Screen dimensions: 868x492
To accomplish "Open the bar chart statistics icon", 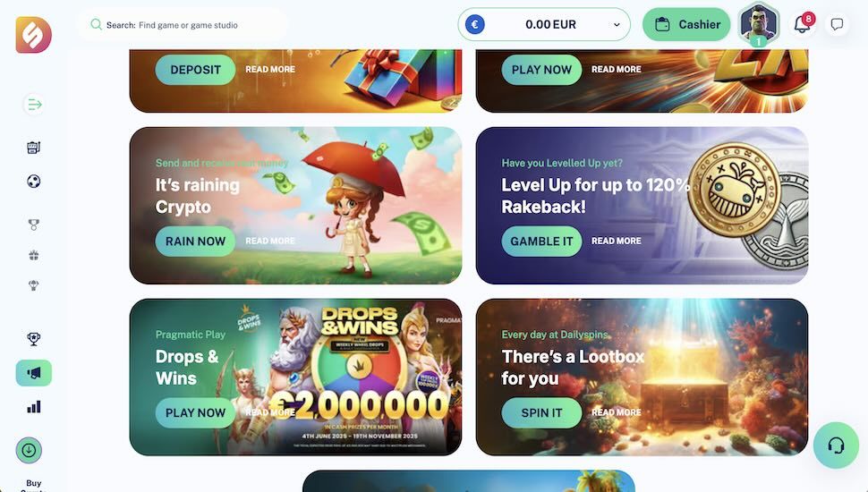I will click(34, 407).
